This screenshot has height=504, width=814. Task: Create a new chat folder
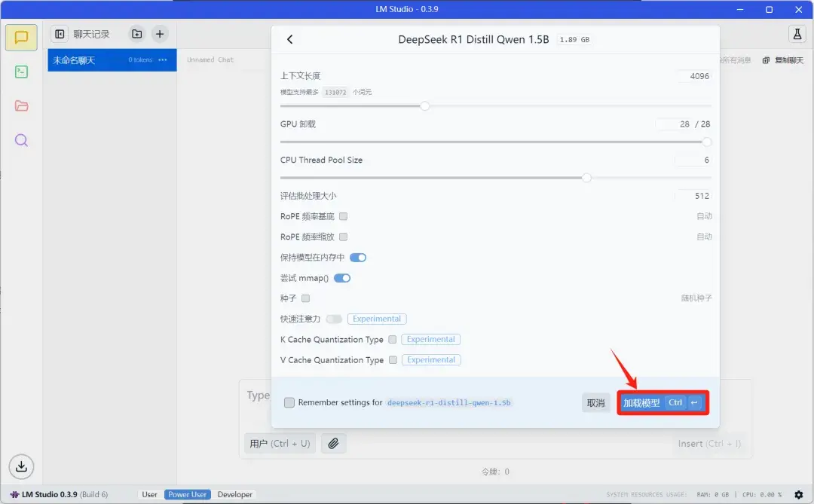[x=136, y=34]
